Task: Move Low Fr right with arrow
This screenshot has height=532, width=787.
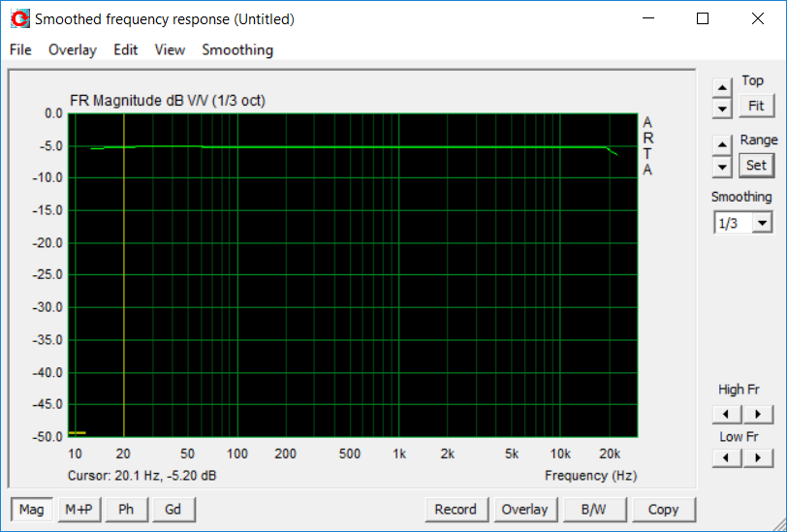Action: pyautogui.click(x=758, y=457)
